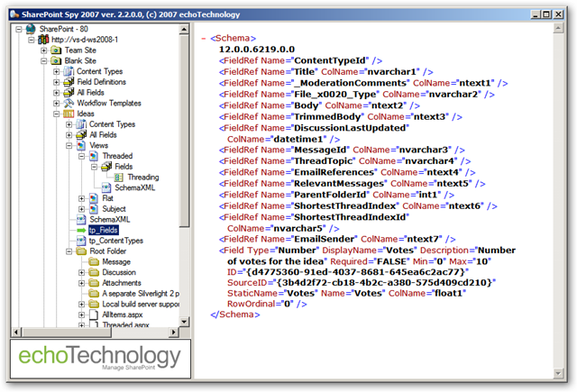
Task: Click the Threaded view icon
Action: click(x=94, y=156)
